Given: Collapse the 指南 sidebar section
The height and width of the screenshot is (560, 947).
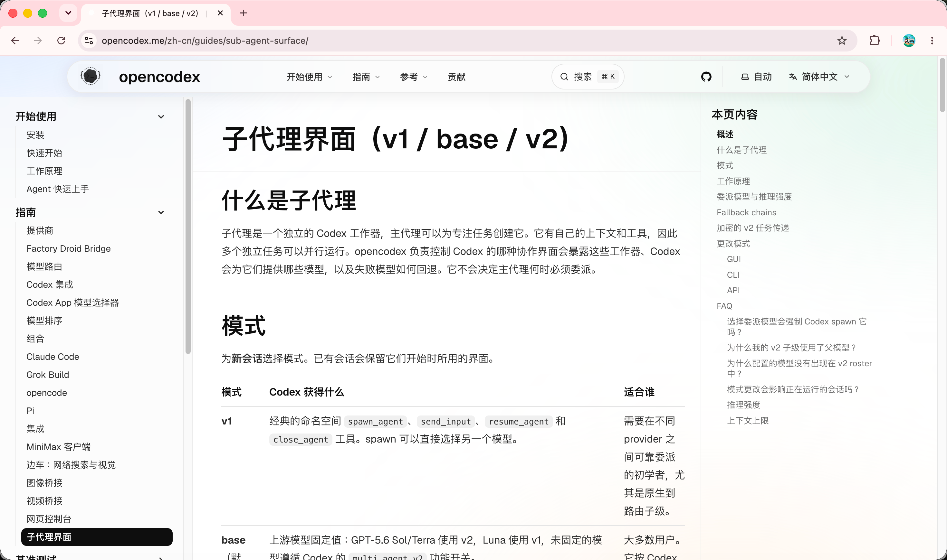Looking at the screenshot, I should coord(91,212).
